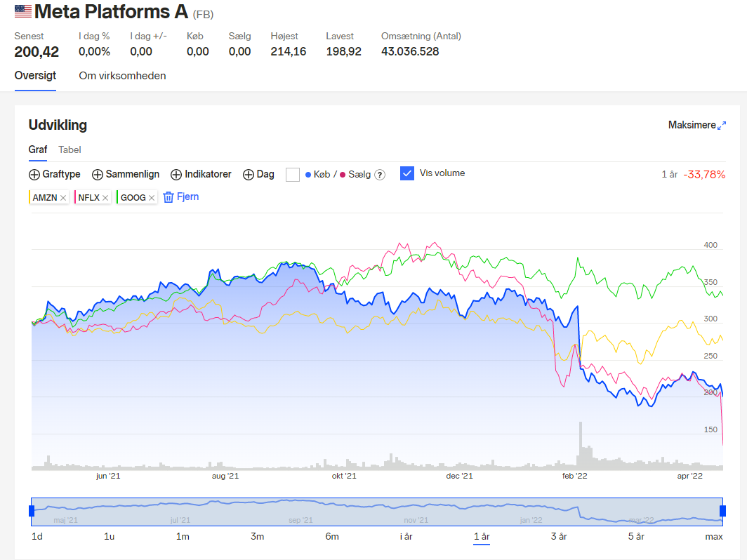The height and width of the screenshot is (560, 747).
Task: Remove the AMZN comparison tag
Action: coord(63,198)
